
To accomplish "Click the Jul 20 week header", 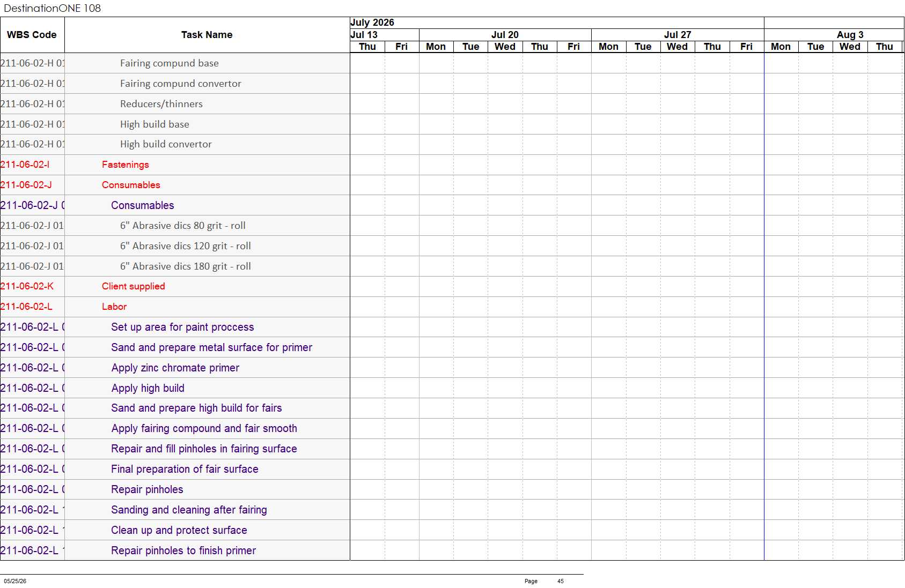I will point(505,35).
